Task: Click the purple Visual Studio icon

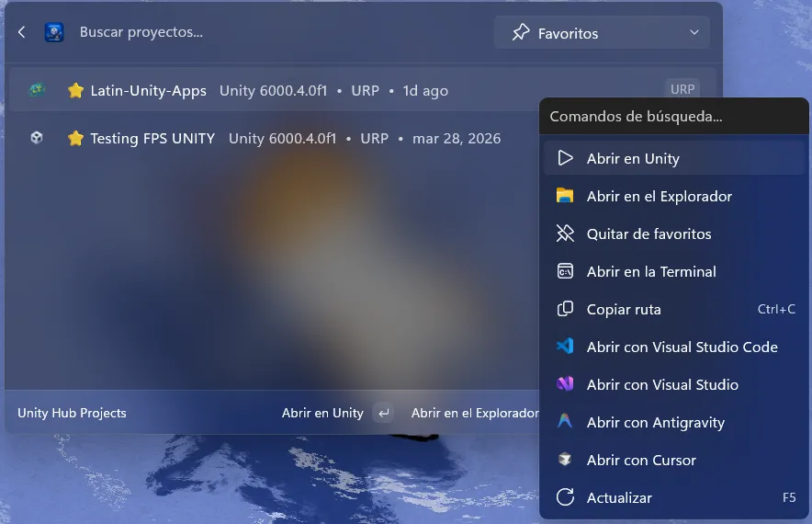Action: (x=565, y=384)
